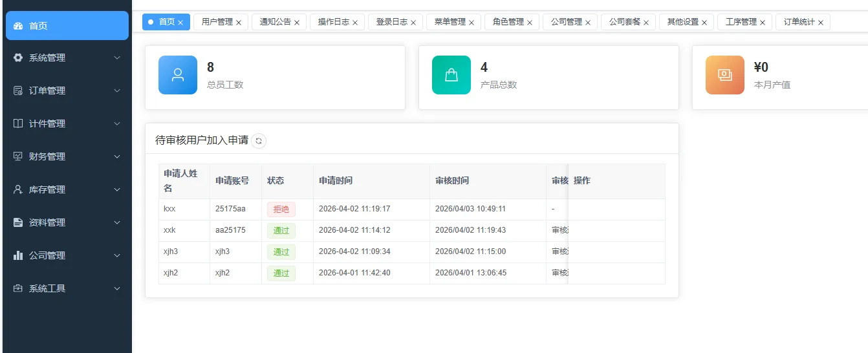
Task: Open the 角色管理 tab
Action: (508, 22)
